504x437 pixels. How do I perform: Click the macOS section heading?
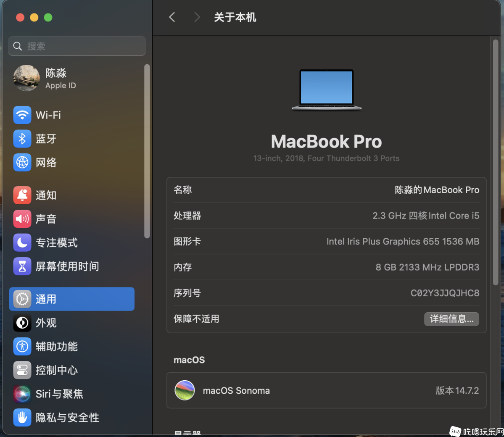(189, 360)
